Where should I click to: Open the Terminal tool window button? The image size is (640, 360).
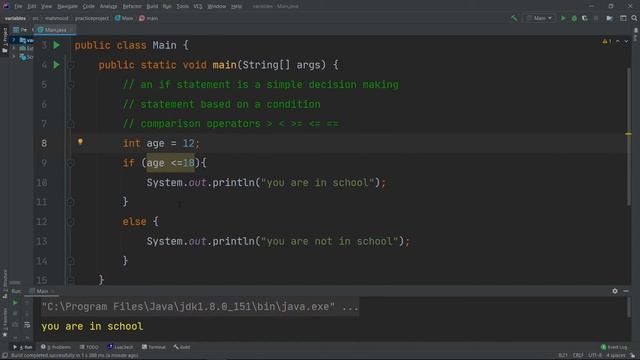tap(153, 347)
